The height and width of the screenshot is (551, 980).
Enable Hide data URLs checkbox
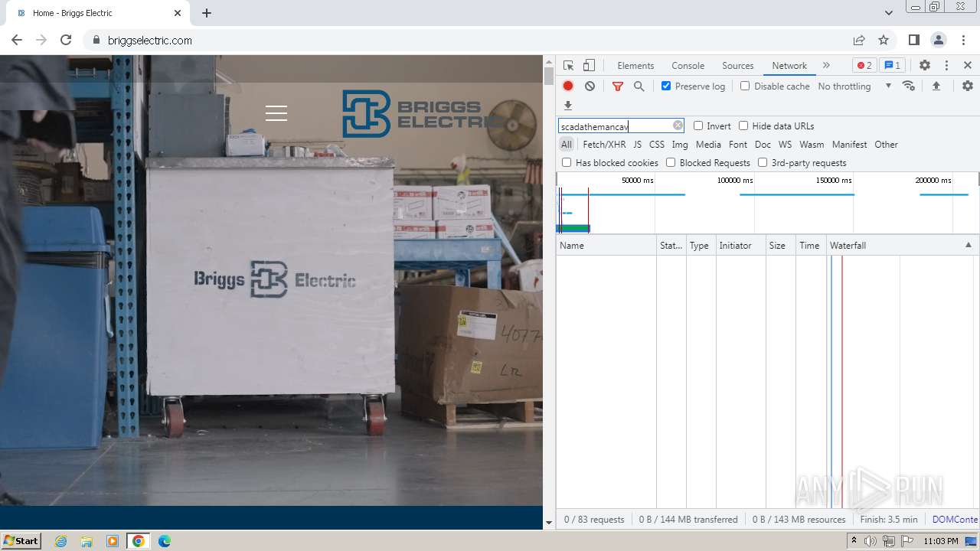pyautogui.click(x=743, y=126)
